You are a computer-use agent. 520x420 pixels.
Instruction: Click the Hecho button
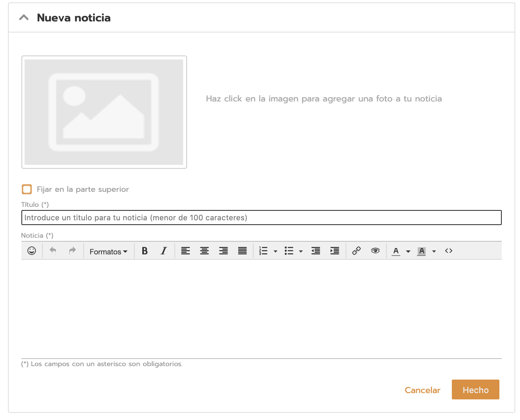tap(475, 390)
